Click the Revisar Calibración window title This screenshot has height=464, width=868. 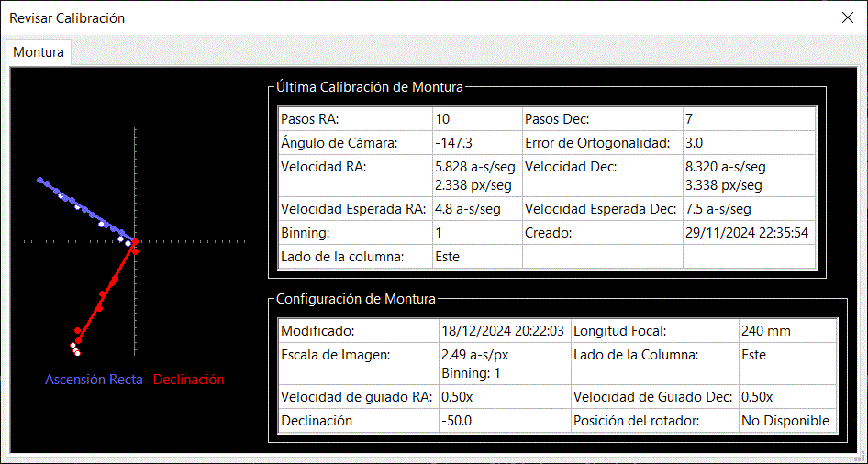coord(67,18)
